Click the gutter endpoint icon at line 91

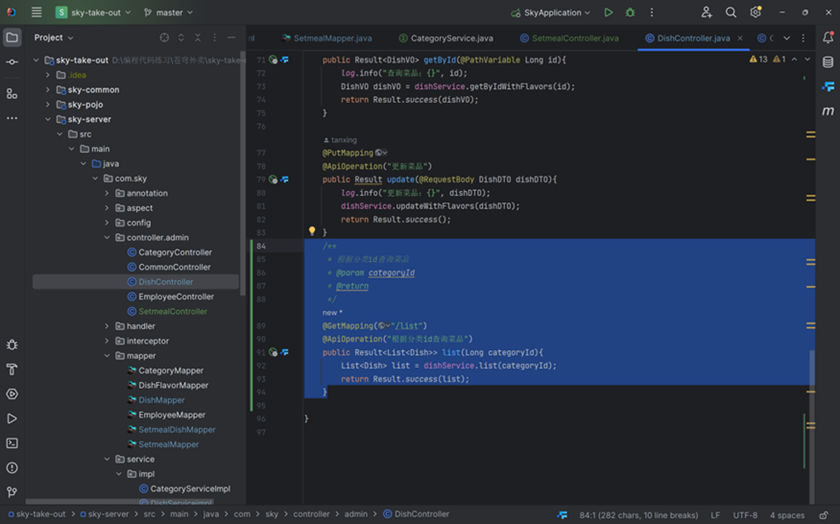[273, 353]
